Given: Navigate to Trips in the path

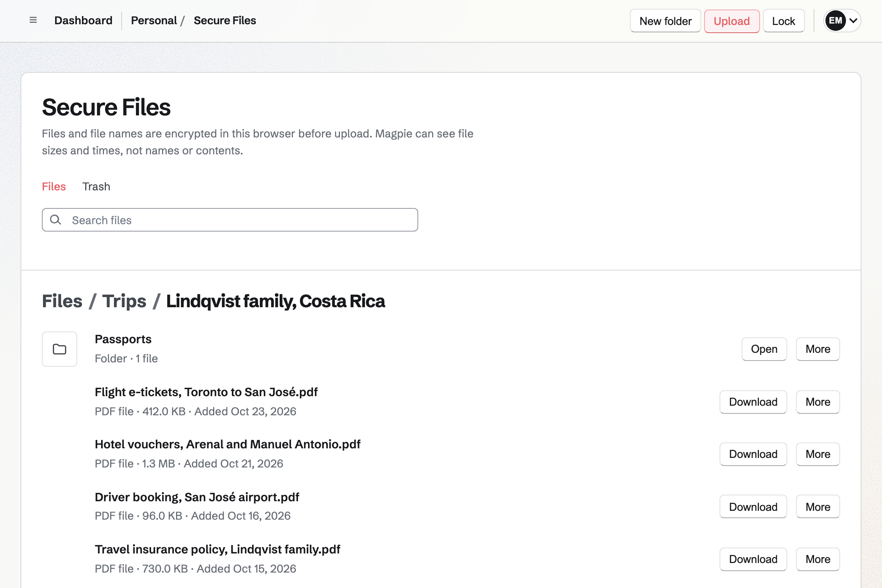Looking at the screenshot, I should coord(124,301).
